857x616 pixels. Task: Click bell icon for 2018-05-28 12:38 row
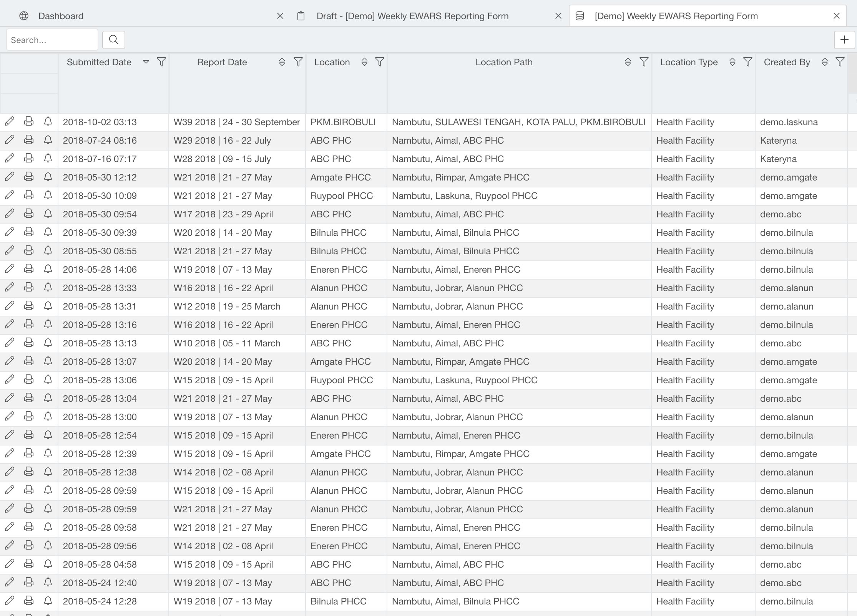[48, 472]
